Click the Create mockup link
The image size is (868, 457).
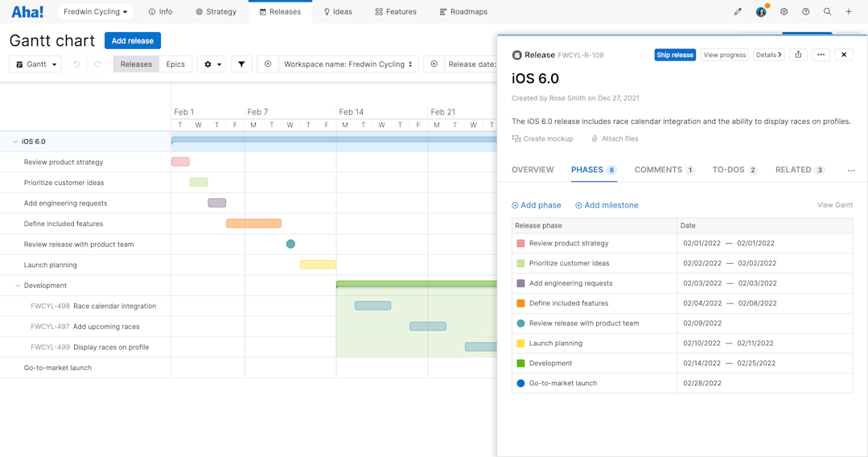[542, 138]
